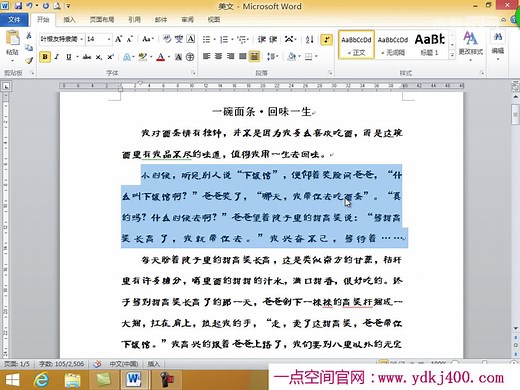Align paragraph text to the right

pyautogui.click(x=230, y=56)
